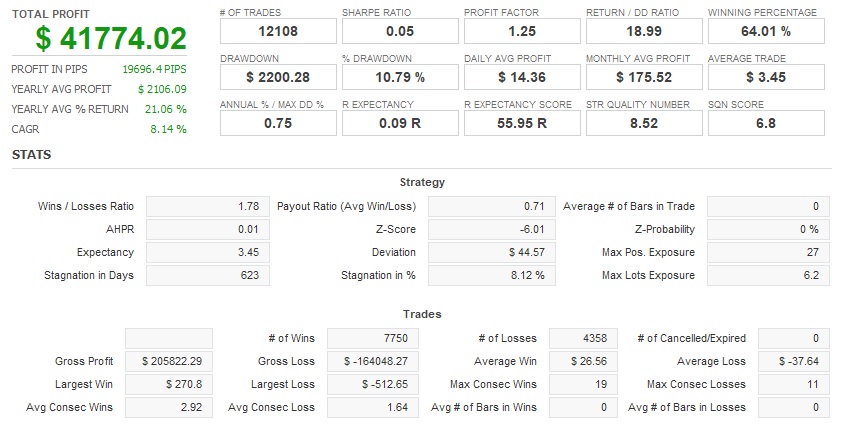Click the Total Profit amount $41774.02

(111, 39)
